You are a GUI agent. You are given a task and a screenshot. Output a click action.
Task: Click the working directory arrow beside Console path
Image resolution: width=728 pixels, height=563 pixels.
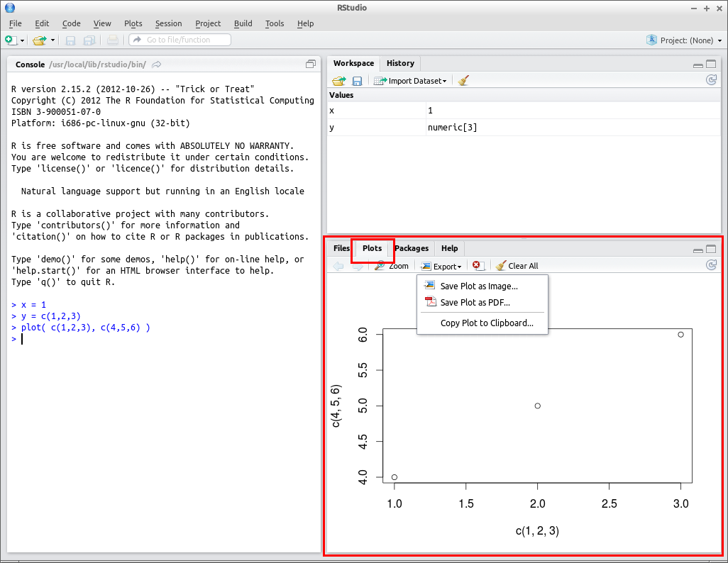click(157, 65)
